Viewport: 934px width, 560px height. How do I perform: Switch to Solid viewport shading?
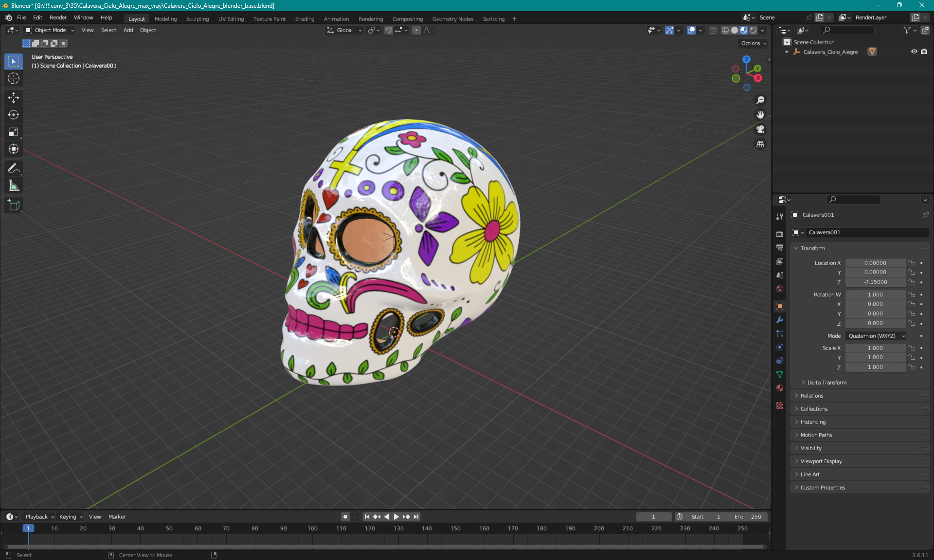(735, 30)
